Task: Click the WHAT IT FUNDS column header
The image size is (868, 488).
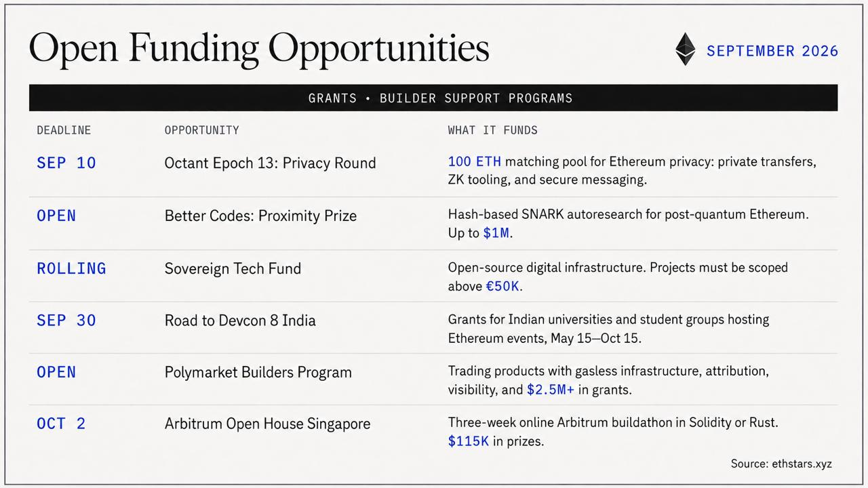Action: [x=493, y=130]
